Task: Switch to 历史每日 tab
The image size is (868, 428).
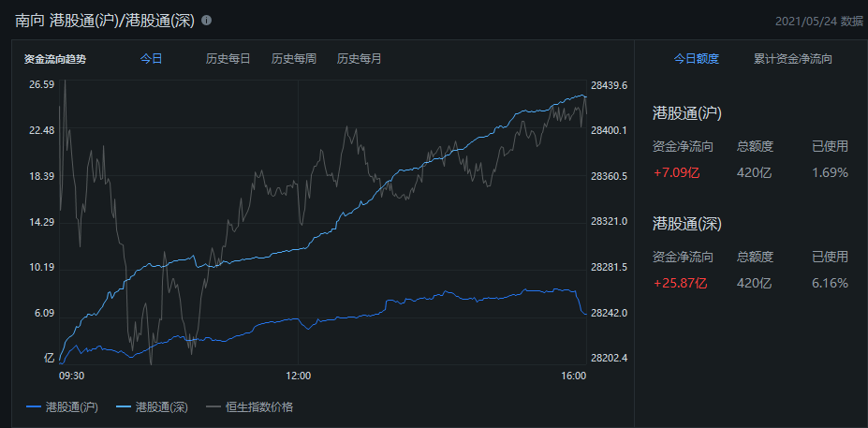Action: coord(228,59)
